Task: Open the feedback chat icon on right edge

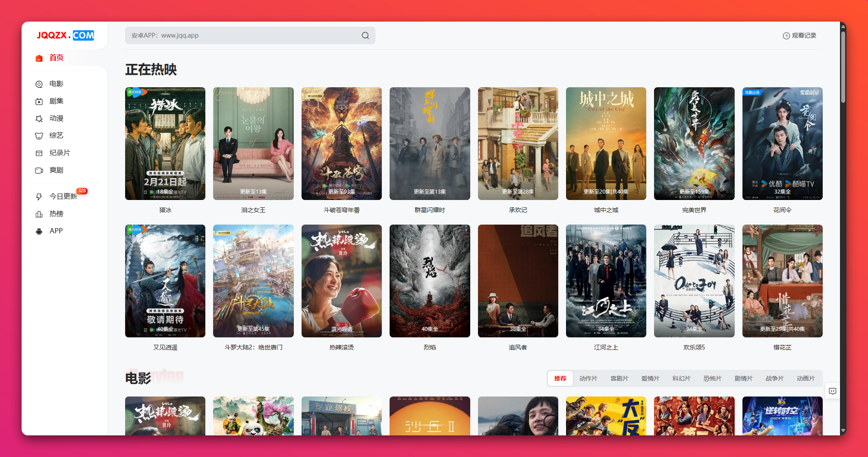Action: pyautogui.click(x=832, y=391)
